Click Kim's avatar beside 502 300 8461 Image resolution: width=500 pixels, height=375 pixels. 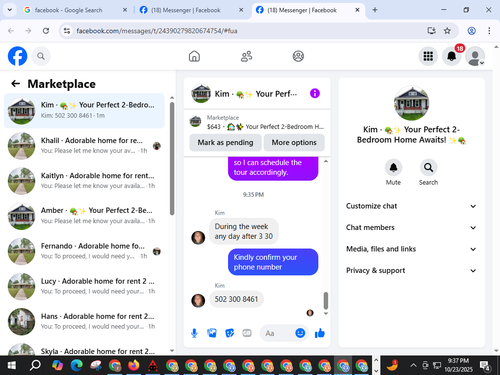(198, 300)
